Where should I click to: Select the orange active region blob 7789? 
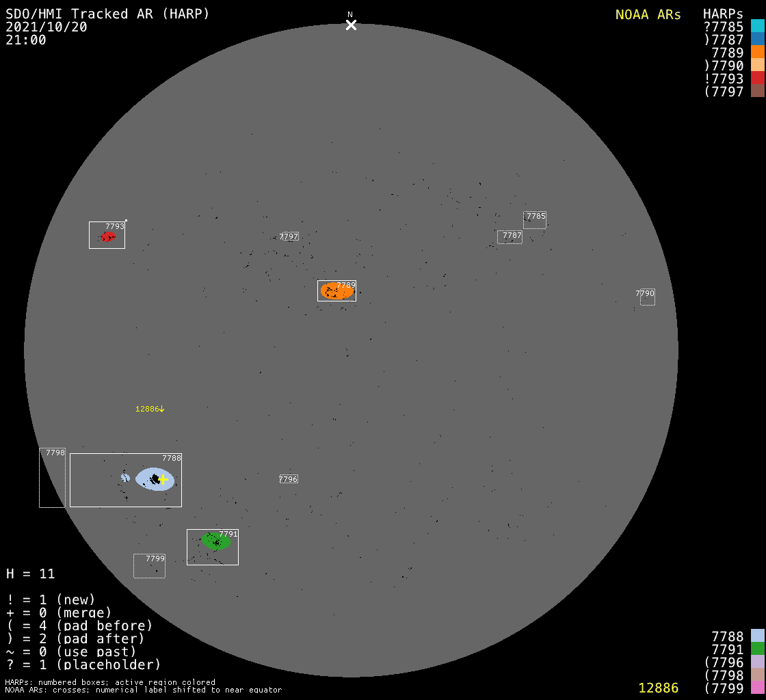pos(337,291)
